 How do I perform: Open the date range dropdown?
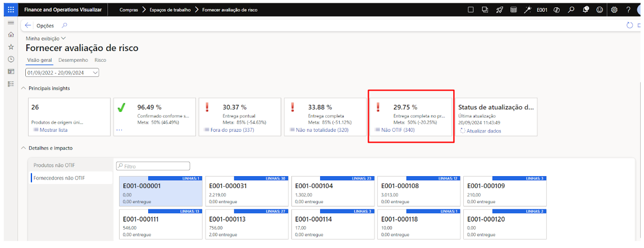coord(62,72)
